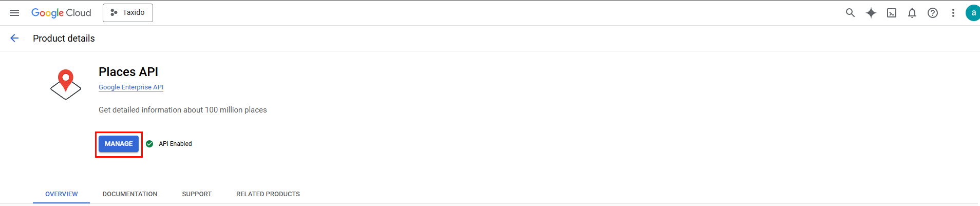Click the green API Enabled checkmark icon

(x=149, y=144)
